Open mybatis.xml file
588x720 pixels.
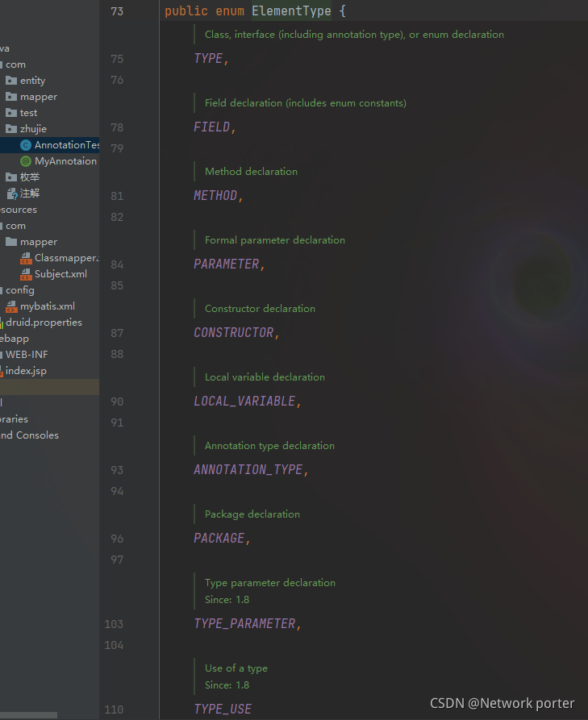(x=48, y=306)
